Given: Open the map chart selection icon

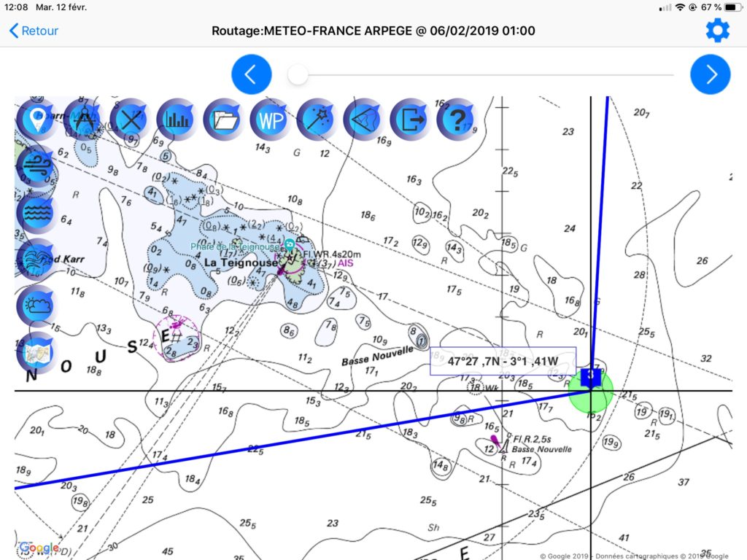Looking at the screenshot, I should point(38,353).
